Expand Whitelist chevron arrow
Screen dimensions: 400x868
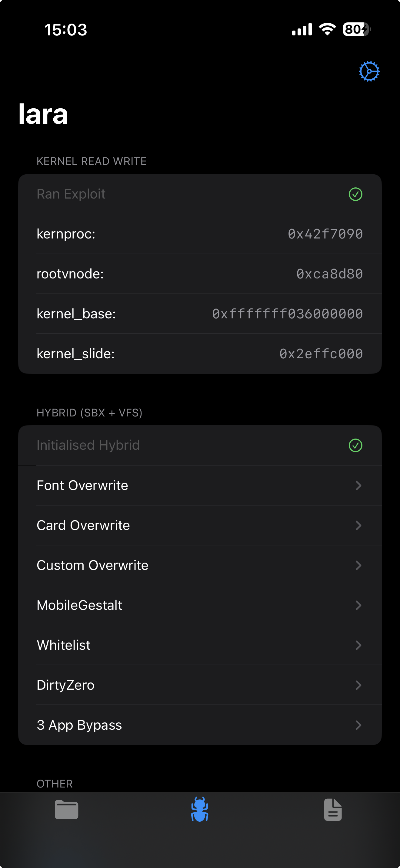pyautogui.click(x=358, y=645)
